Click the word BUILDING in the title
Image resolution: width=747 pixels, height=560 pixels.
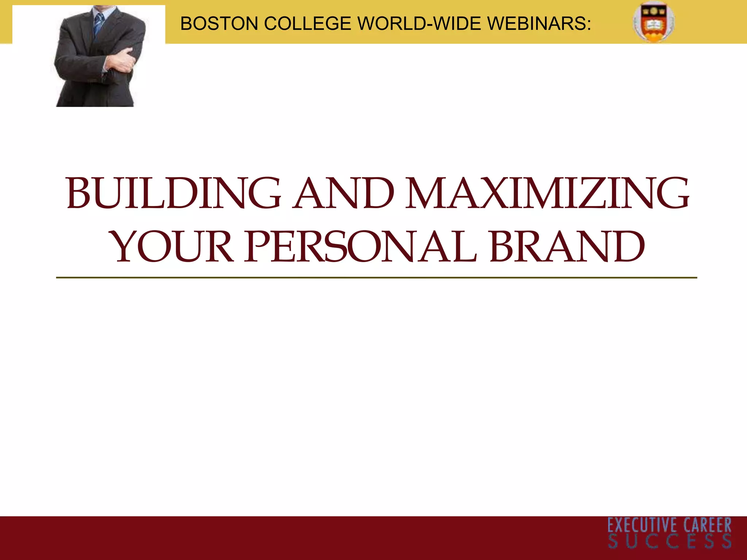coord(174,193)
